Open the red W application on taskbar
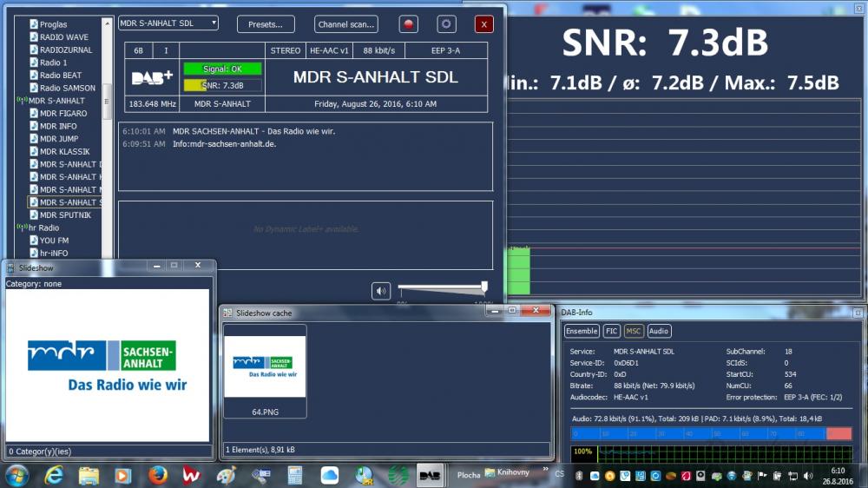The width and height of the screenshot is (868, 488). [192, 475]
